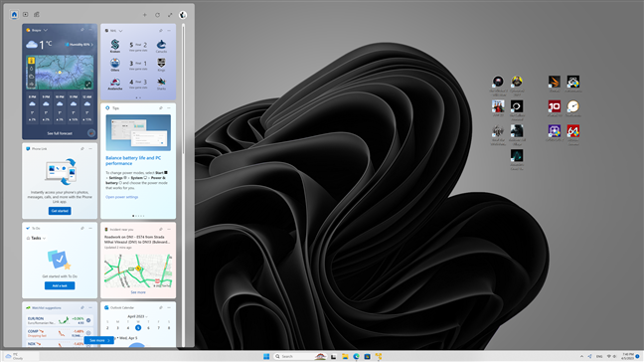
Task: Open more options on the NHL widget
Action: pyautogui.click(x=169, y=31)
